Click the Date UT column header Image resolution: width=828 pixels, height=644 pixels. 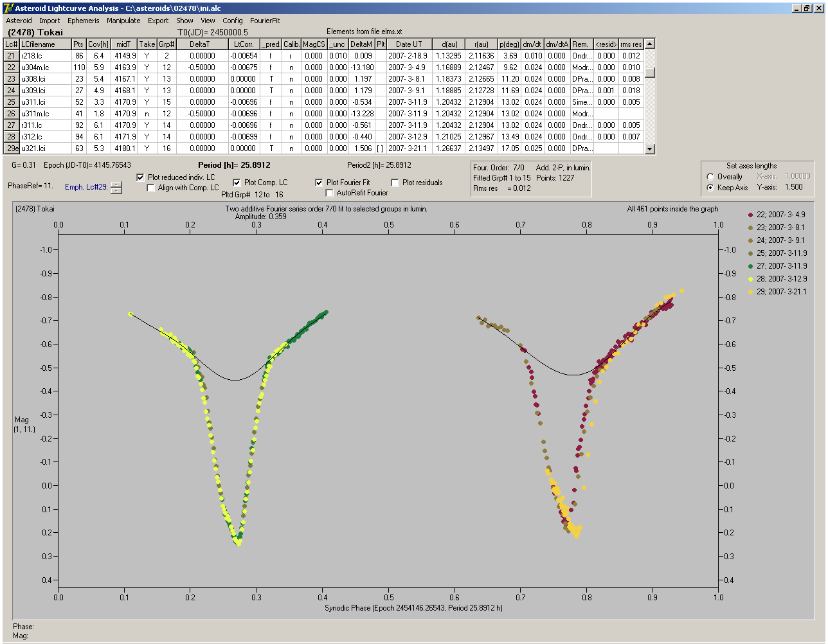408,44
